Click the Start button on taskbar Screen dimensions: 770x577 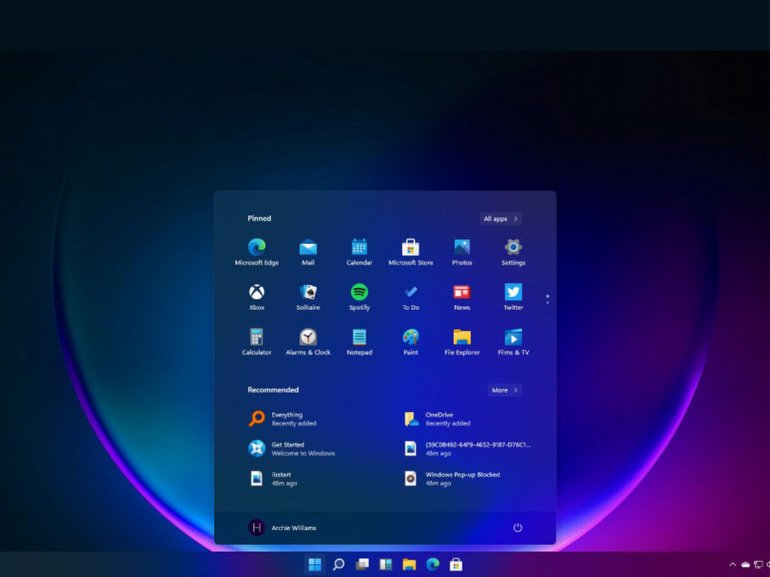pos(315,564)
